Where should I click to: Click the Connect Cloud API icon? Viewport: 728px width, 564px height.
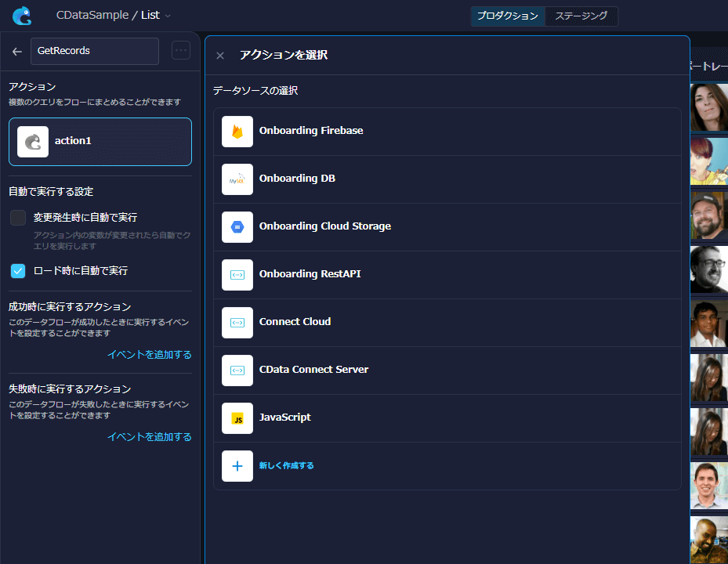pyautogui.click(x=237, y=323)
